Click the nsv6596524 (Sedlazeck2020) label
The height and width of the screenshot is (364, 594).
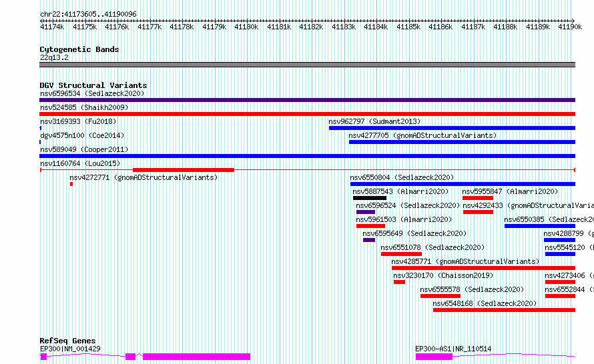coord(408,205)
